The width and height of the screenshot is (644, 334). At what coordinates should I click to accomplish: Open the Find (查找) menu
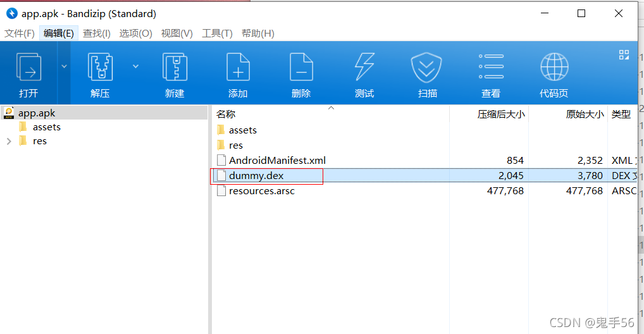coord(97,34)
